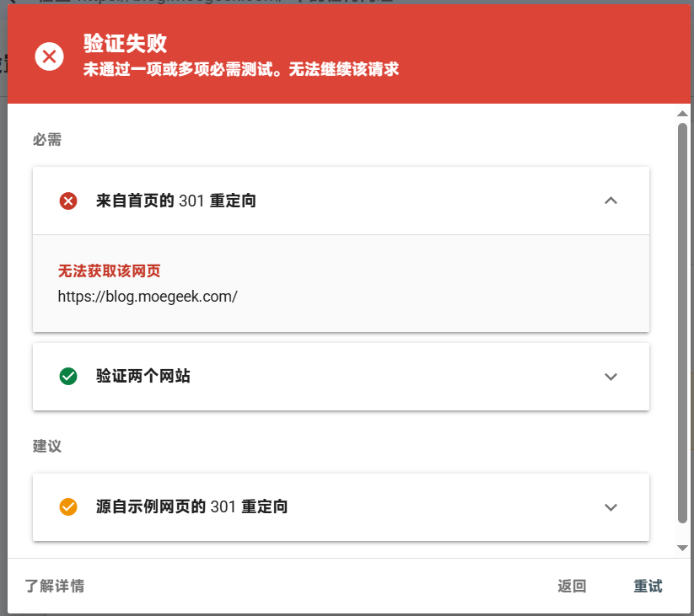Screen dimensions: 694x616
Task: Click the scrollbar down arrow
Action: click(x=682, y=548)
